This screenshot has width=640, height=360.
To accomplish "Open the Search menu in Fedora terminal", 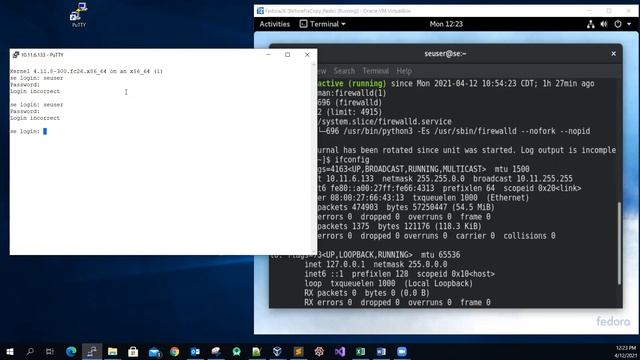I will pos(344,71).
